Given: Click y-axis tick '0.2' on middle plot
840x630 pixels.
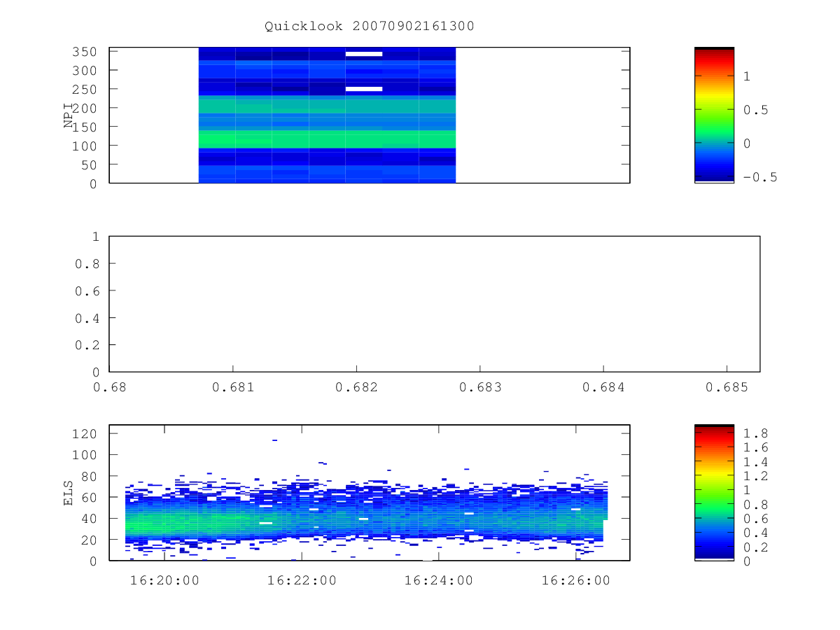Looking at the screenshot, I should tap(87, 345).
